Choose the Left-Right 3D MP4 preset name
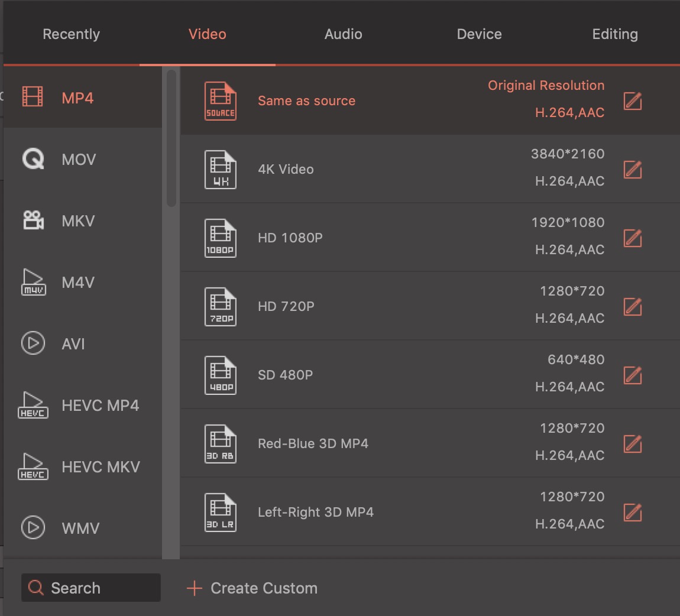Image resolution: width=680 pixels, height=616 pixels. pos(316,512)
